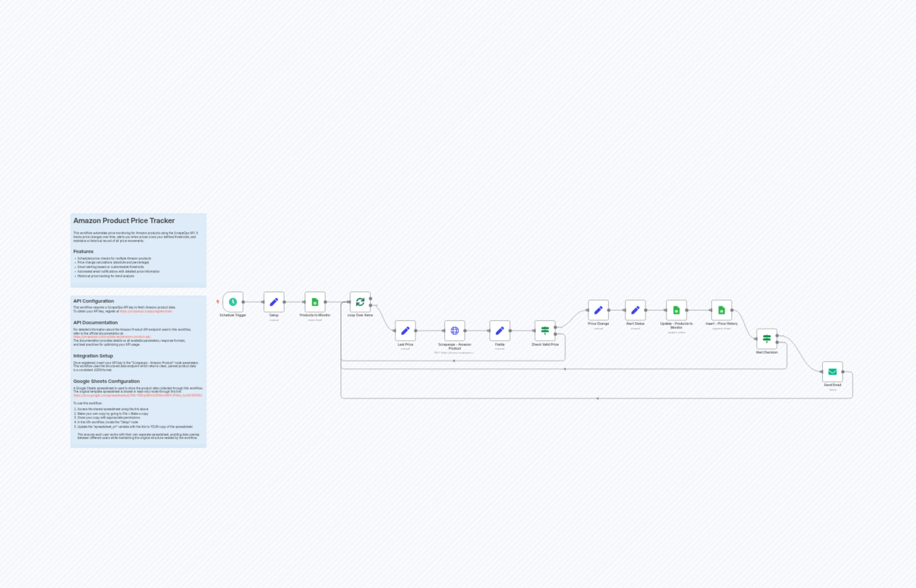Select the Setup pencil node icon
The width and height of the screenshot is (916, 588).
point(274,302)
